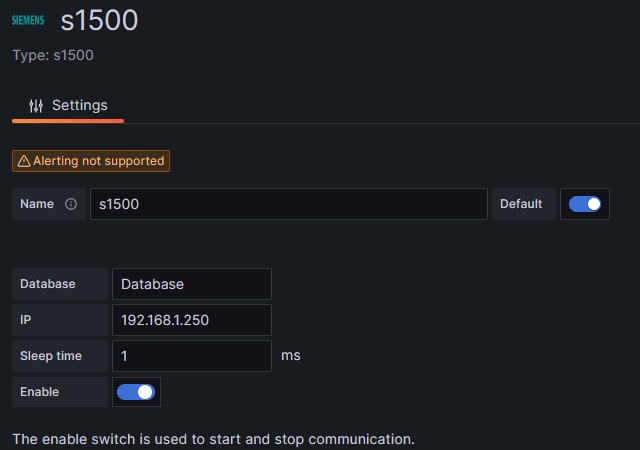The height and width of the screenshot is (450, 640).
Task: Toggle the Default data source switch
Action: click(x=585, y=204)
